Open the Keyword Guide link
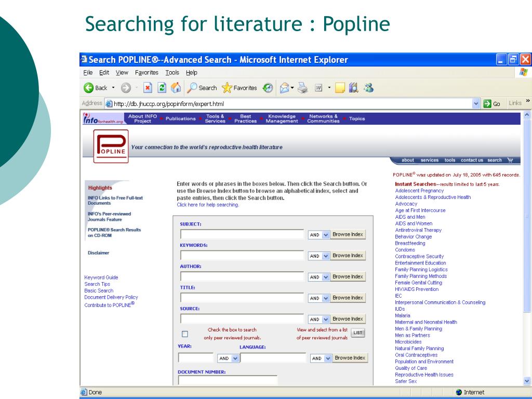Image resolution: width=532 pixels, height=399 pixels. (x=101, y=277)
